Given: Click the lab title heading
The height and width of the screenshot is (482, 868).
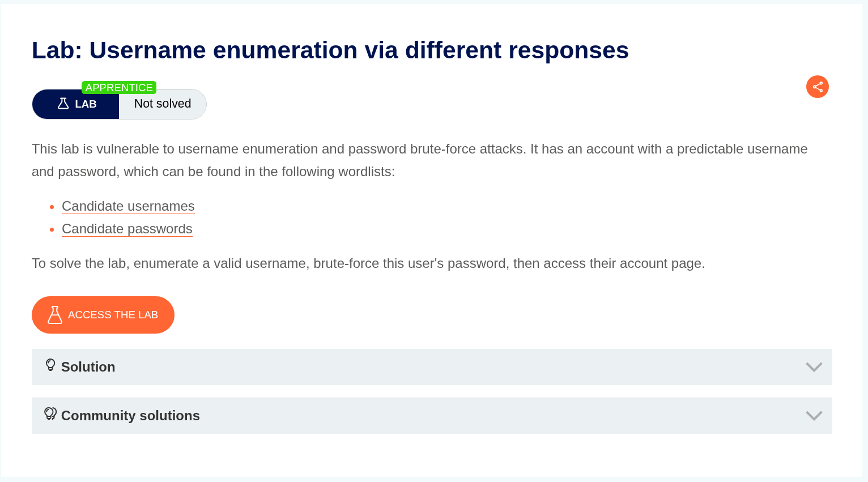Looking at the screenshot, I should (330, 50).
